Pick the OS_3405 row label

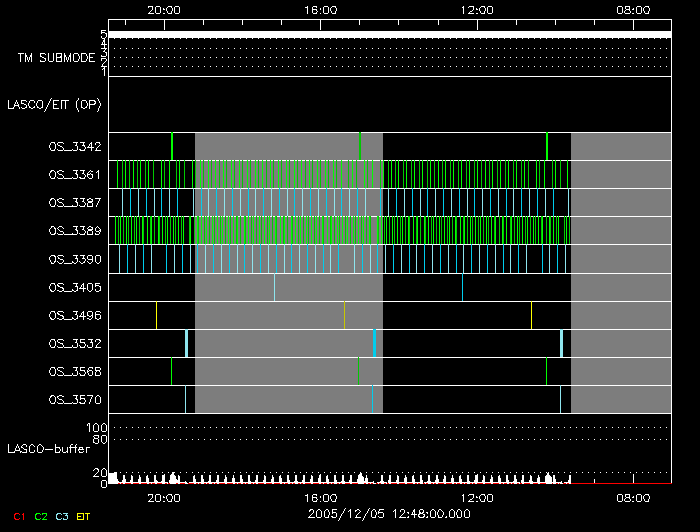tap(75, 287)
